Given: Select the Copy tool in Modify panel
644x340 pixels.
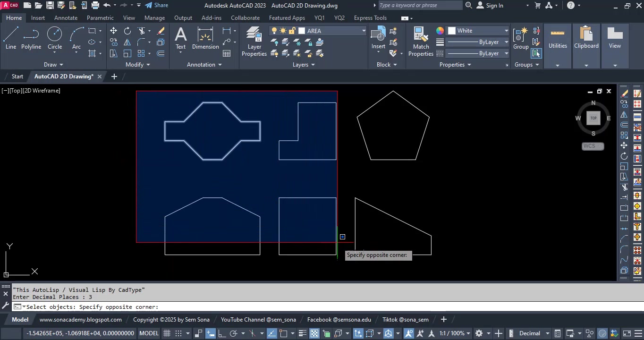Looking at the screenshot, I should [x=114, y=42].
